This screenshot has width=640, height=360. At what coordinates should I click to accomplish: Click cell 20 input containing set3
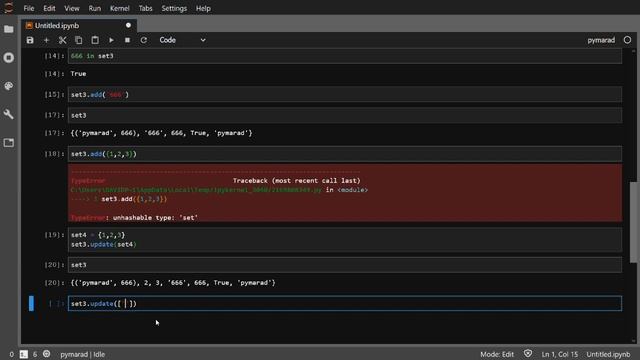pos(345,265)
